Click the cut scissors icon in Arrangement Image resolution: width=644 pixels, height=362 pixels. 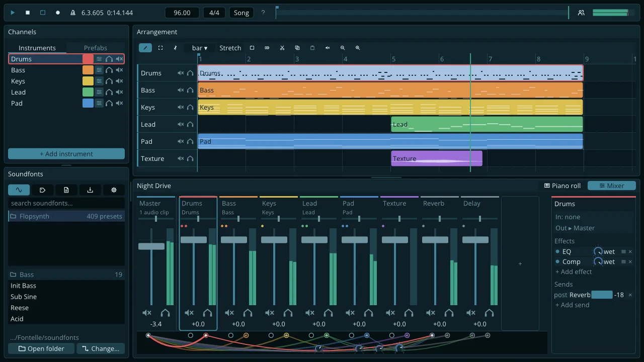coord(282,48)
